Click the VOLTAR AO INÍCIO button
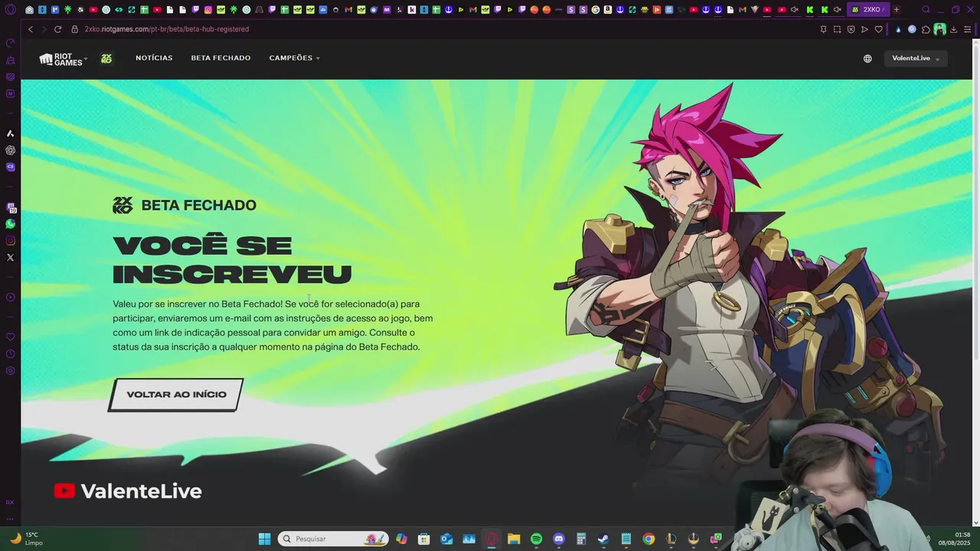The image size is (980, 551). 176,395
